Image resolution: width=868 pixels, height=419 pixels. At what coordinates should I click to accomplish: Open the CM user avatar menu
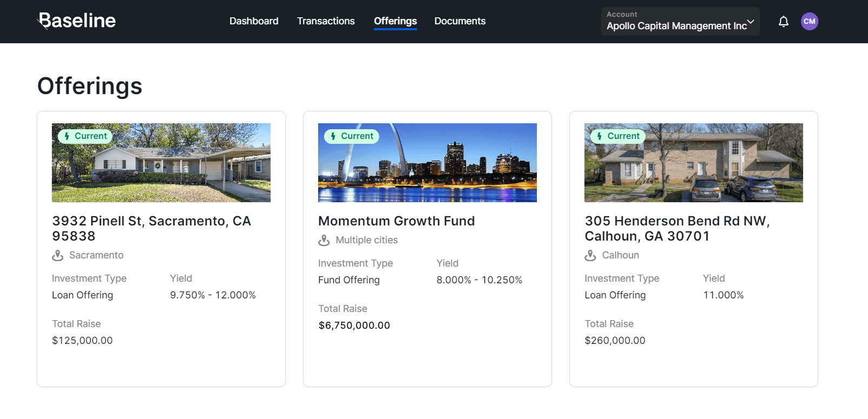(809, 22)
